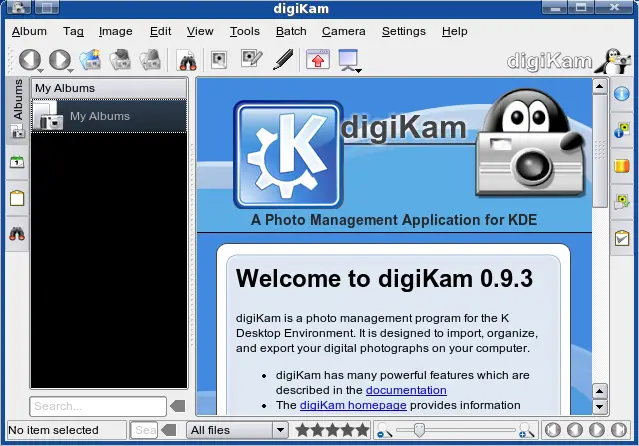
Task: Open the Tags sidebar notepad icon
Action: click(17, 198)
